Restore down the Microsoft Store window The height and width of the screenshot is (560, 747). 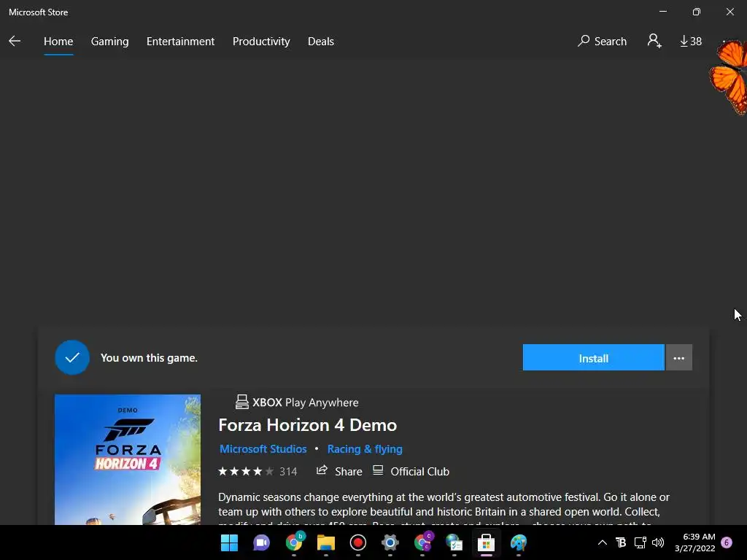696,12
